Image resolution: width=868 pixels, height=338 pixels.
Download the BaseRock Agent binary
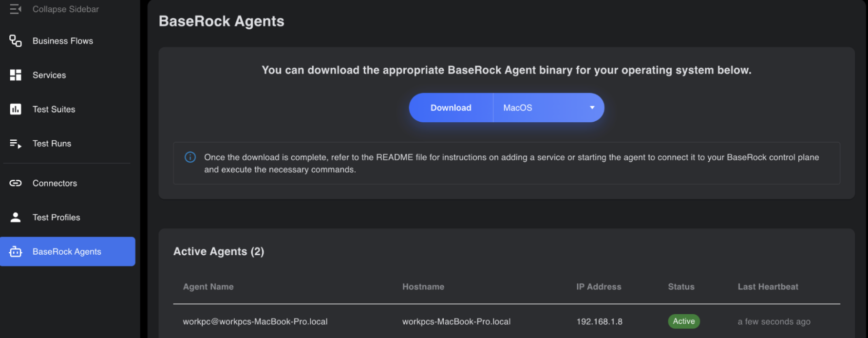coord(451,108)
